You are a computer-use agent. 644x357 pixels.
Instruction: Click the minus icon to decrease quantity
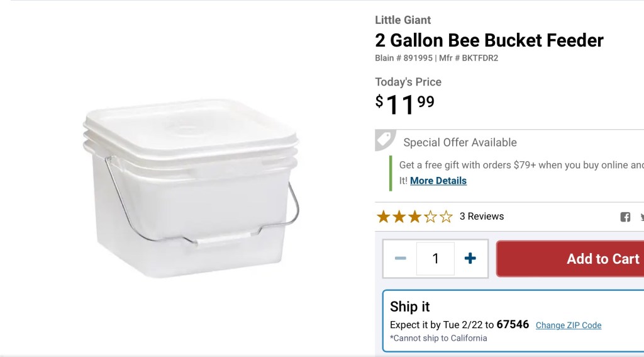[x=400, y=258]
